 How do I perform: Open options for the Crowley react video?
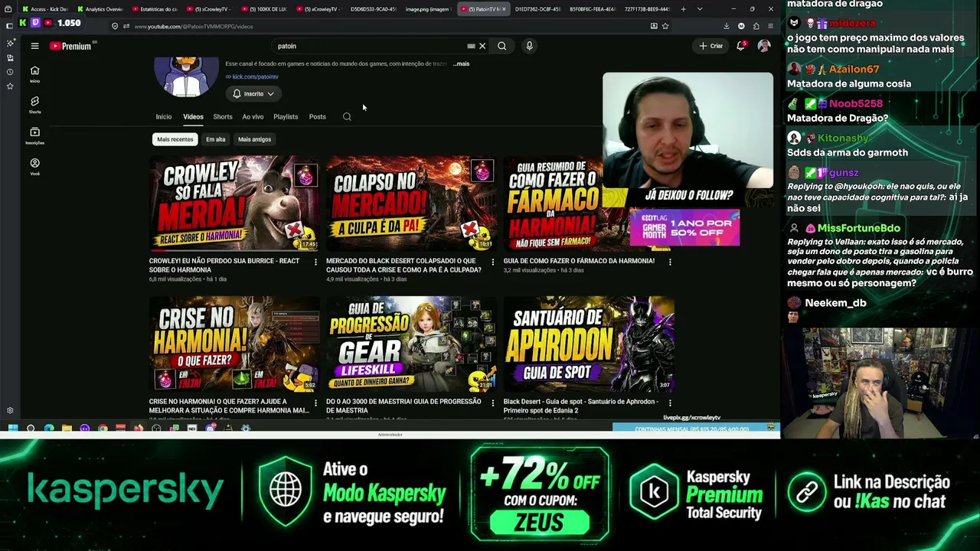click(315, 262)
